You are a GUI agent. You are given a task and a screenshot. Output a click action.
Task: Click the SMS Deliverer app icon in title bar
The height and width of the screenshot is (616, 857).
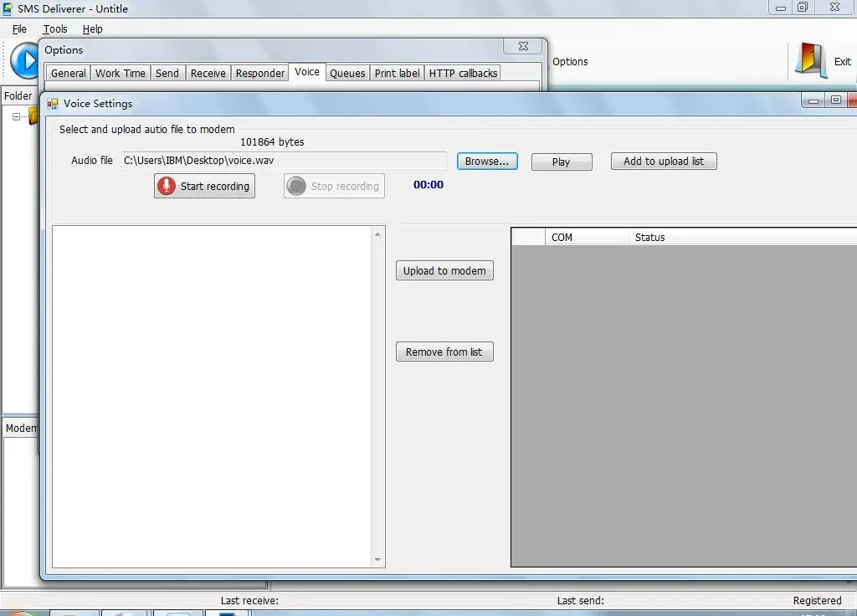click(8, 8)
